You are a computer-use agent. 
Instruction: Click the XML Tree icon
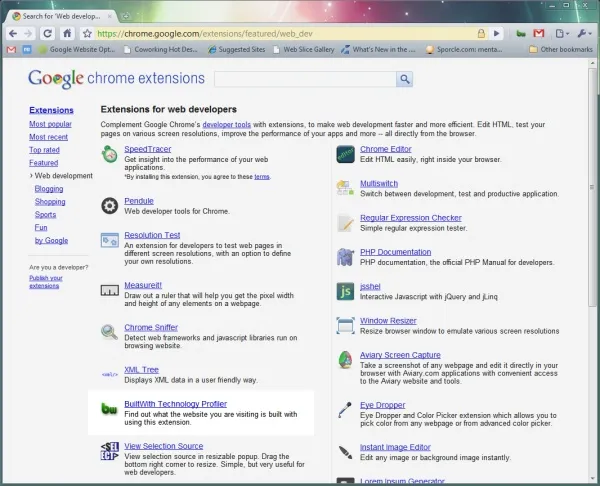coord(110,375)
